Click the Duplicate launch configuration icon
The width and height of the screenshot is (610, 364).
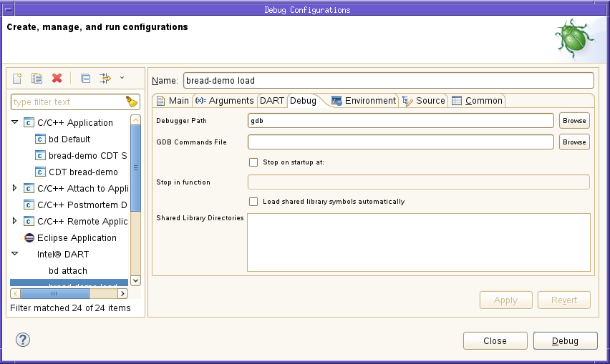click(x=37, y=78)
